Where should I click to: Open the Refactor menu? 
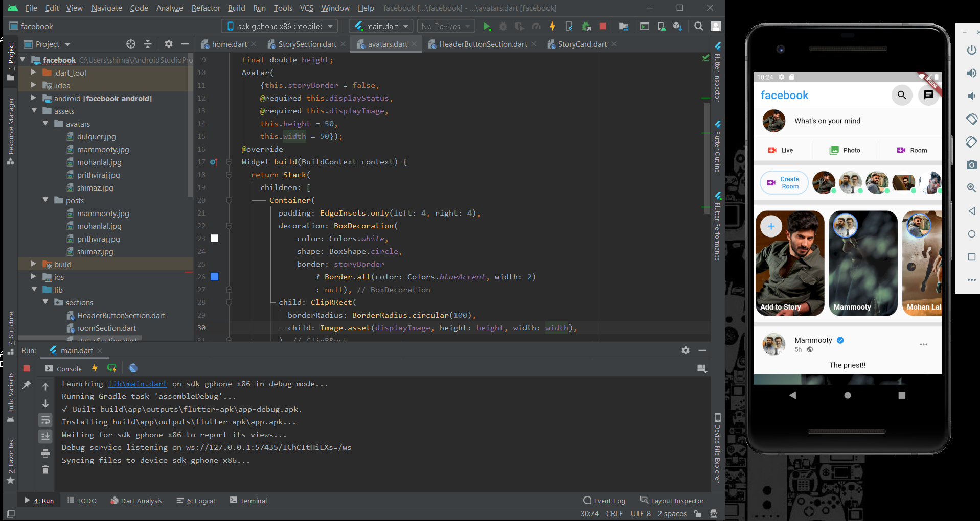pos(206,8)
